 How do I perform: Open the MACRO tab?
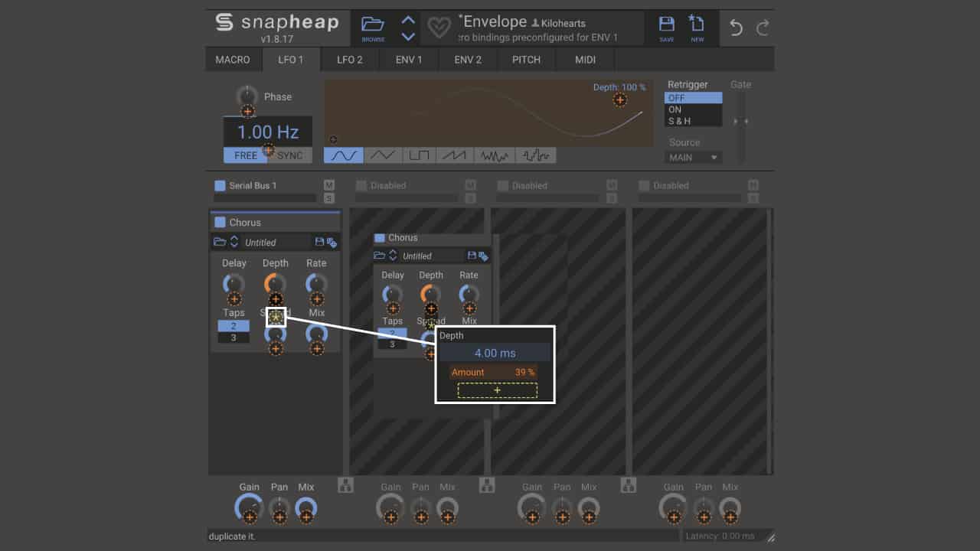233,59
